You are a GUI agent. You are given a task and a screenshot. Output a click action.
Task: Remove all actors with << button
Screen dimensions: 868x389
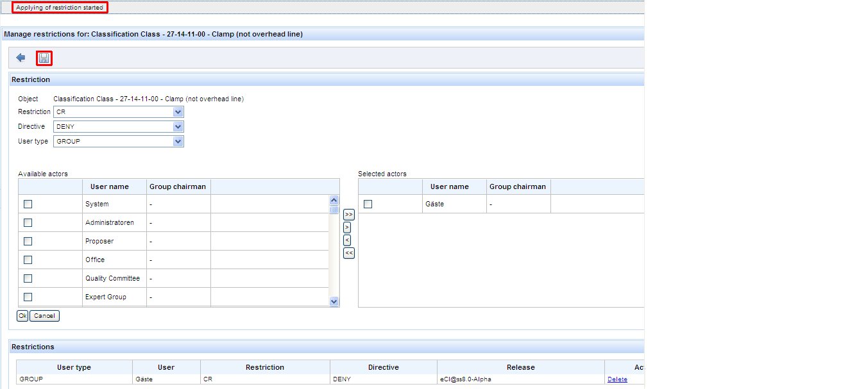[x=349, y=253]
